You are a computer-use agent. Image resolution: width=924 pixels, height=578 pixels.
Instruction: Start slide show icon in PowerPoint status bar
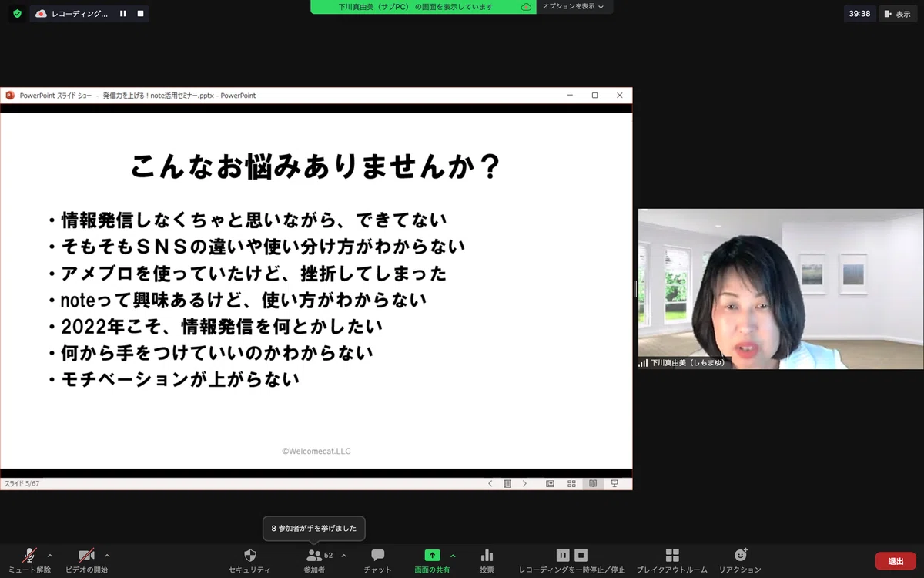[x=614, y=484]
